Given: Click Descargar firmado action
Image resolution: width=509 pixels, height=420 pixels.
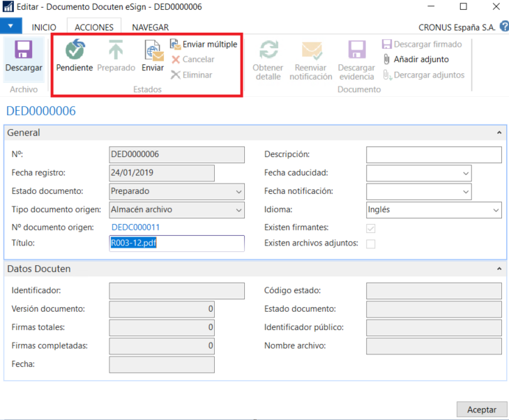Looking at the screenshot, I should (x=422, y=44).
